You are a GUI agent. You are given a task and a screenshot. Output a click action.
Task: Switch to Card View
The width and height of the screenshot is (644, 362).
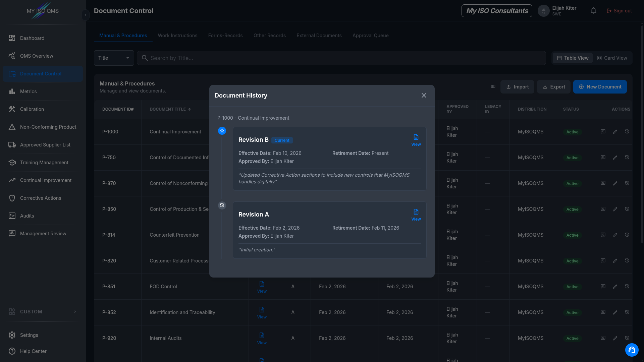[612, 58]
